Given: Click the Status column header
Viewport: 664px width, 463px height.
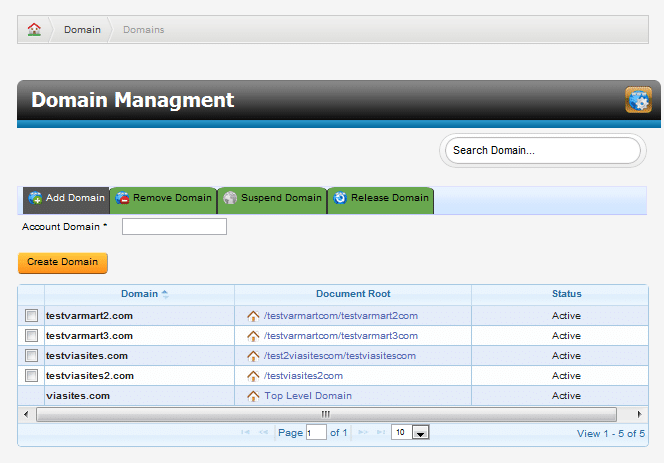Looking at the screenshot, I should click(x=566, y=294).
